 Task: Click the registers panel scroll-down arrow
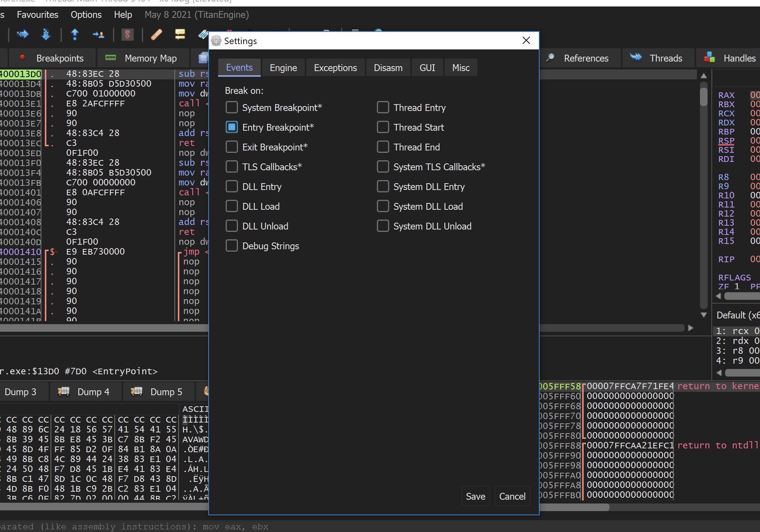[704, 315]
